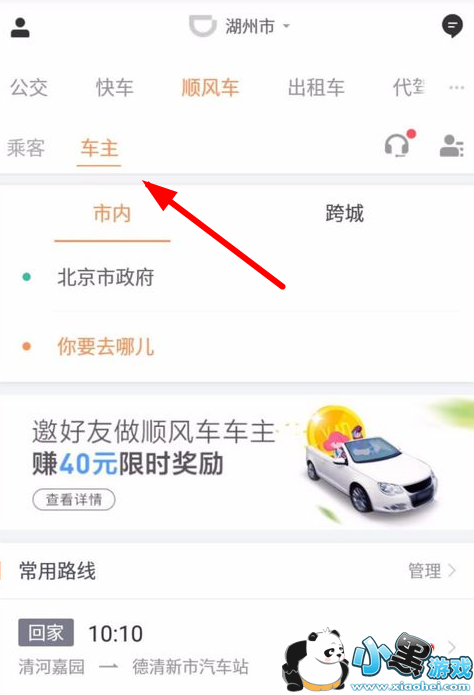The width and height of the screenshot is (474, 695).
Task: Select the 车主 driver tab
Action: 99,148
